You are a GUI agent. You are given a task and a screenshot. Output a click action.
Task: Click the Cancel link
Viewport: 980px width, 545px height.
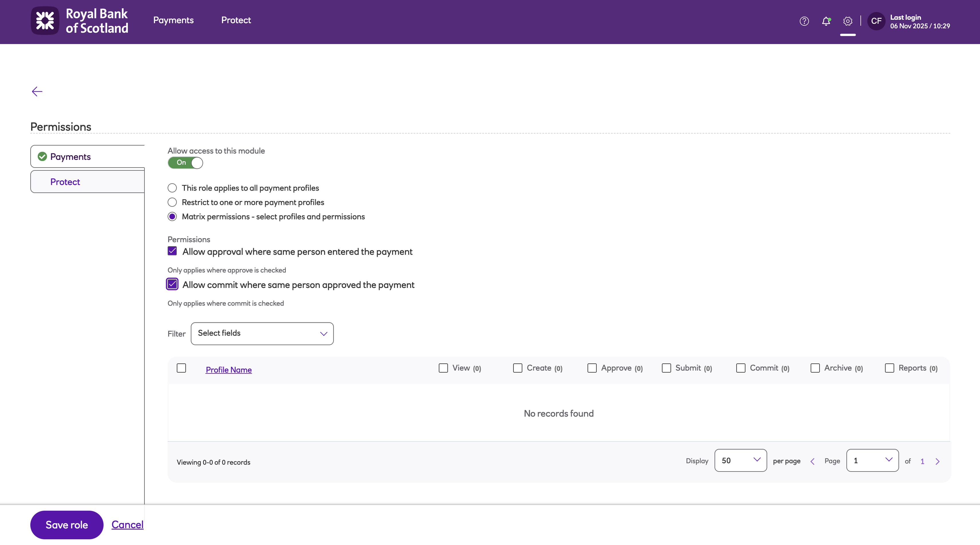click(127, 524)
